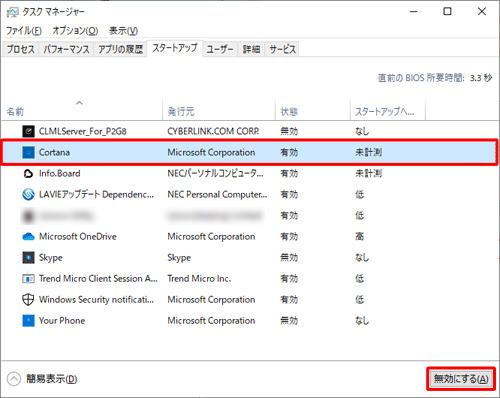Click the LAVIE update dependency icon
The height and width of the screenshot is (398, 500).
tap(28, 194)
